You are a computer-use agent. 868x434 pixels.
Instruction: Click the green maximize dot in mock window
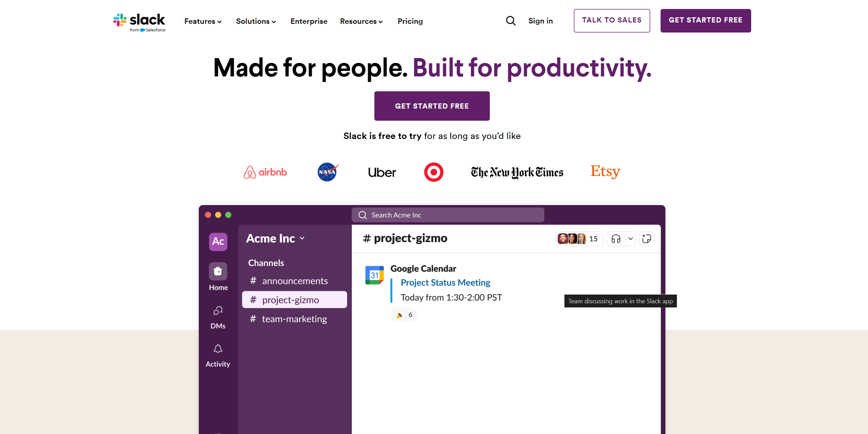point(228,215)
